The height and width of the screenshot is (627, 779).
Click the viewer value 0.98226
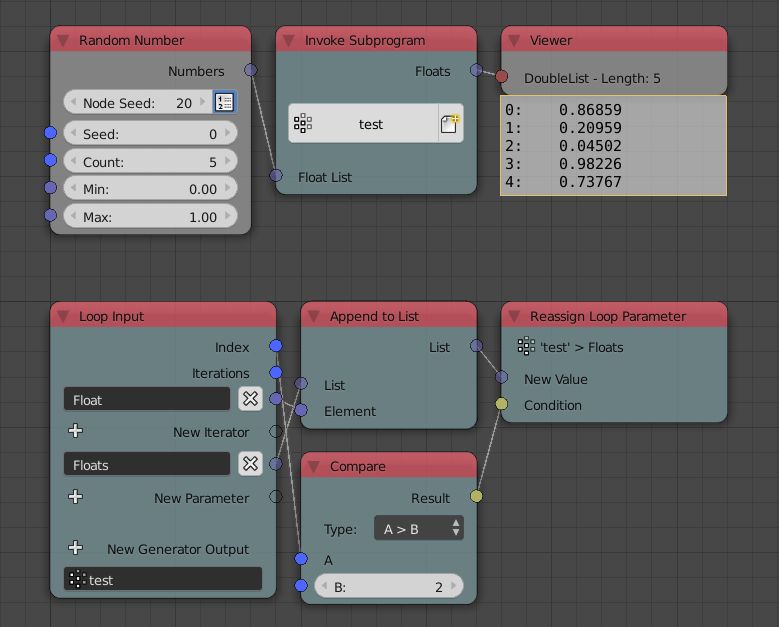pyautogui.click(x=590, y=164)
